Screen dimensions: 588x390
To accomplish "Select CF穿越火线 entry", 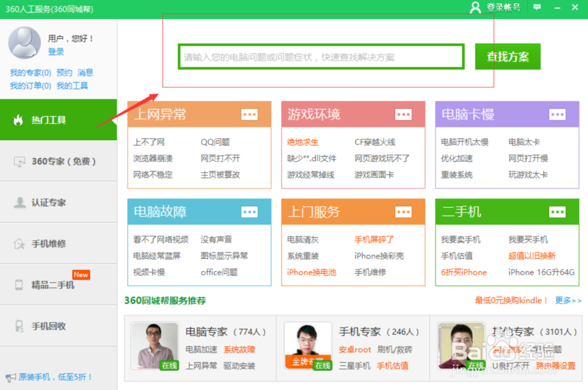I will point(375,142).
